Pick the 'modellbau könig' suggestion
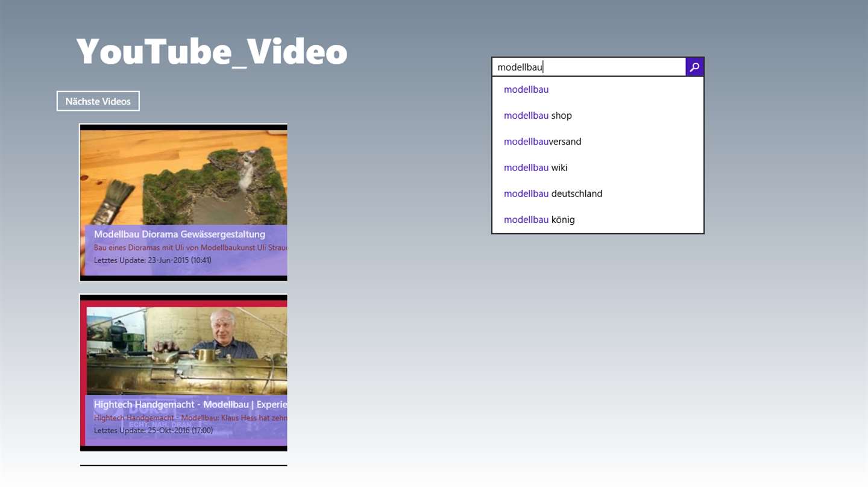 click(x=598, y=219)
